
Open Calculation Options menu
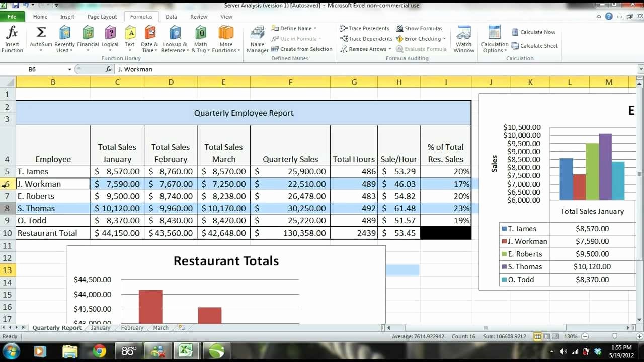[x=495, y=39]
